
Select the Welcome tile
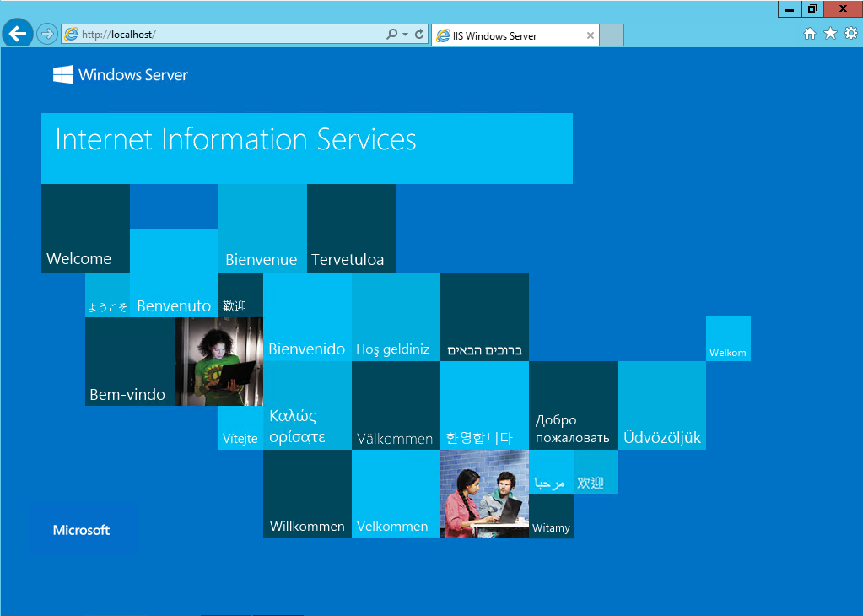pos(84,228)
